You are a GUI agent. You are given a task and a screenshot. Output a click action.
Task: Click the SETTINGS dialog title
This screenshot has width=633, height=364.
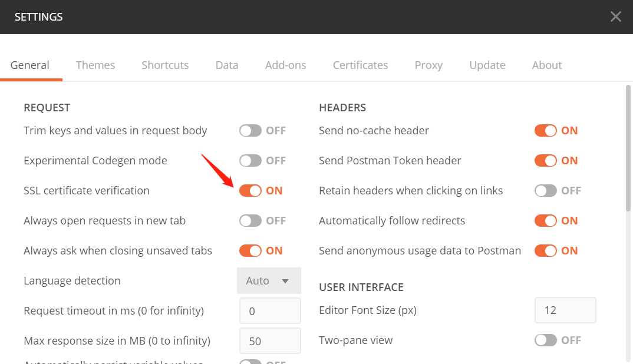pyautogui.click(x=38, y=17)
